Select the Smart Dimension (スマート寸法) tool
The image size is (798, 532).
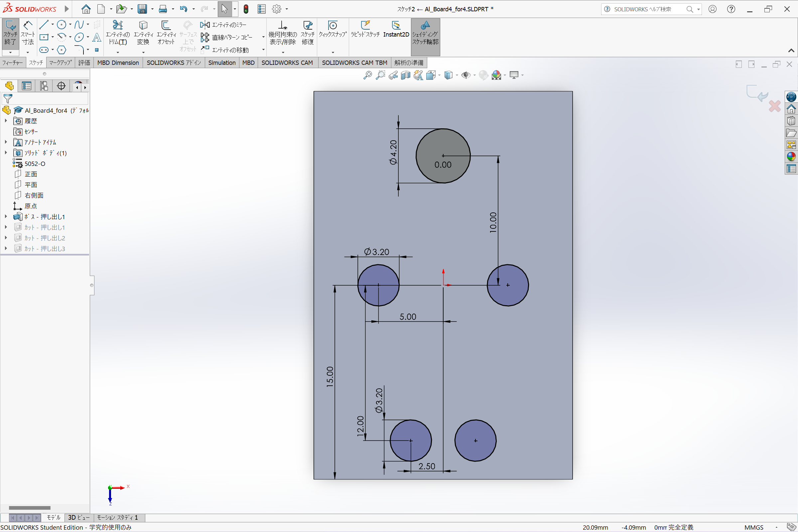[28, 33]
